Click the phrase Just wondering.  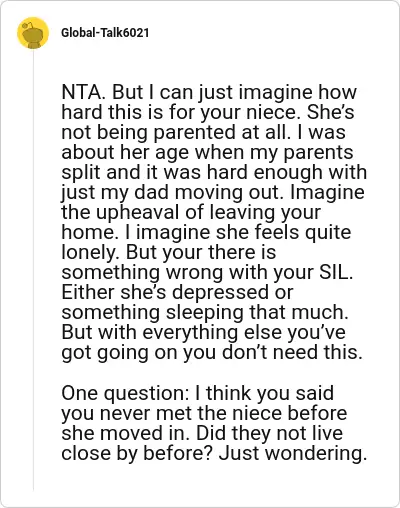click(x=293, y=453)
